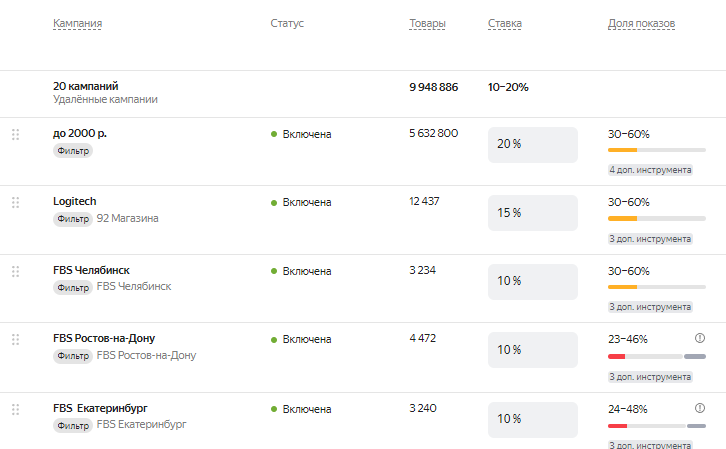Click drag handle for FBS Ростов-на-Дону row
Image resolution: width=726 pixels, height=449 pixels.
tap(15, 339)
